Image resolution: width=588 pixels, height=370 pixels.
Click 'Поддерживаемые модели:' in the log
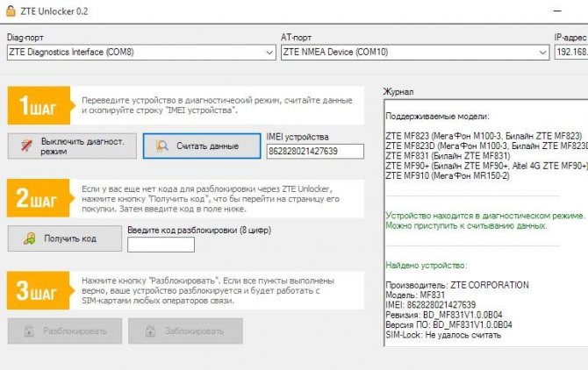pos(437,117)
